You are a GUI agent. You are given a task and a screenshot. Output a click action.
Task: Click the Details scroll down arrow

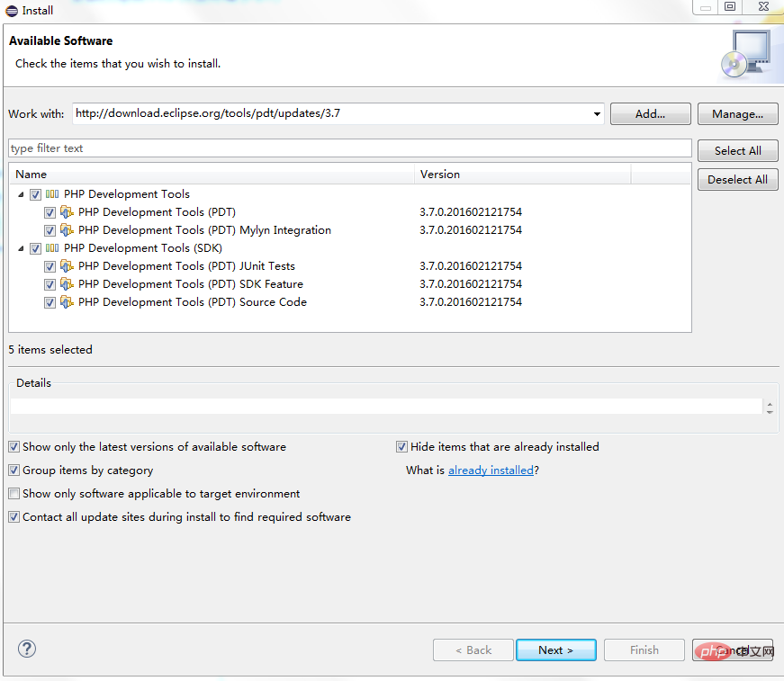(x=770, y=412)
